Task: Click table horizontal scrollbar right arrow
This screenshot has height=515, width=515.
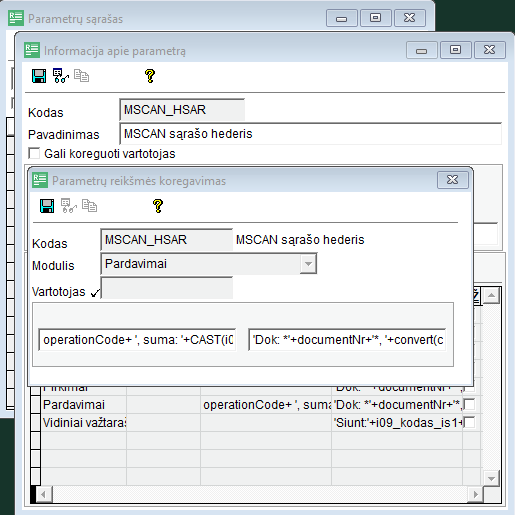Action: (x=475, y=494)
